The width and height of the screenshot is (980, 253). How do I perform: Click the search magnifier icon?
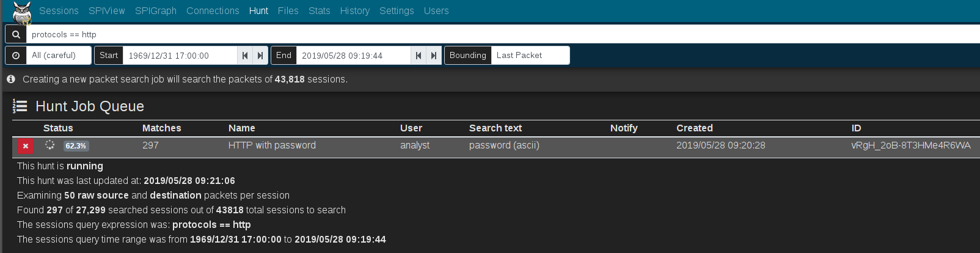click(x=16, y=34)
